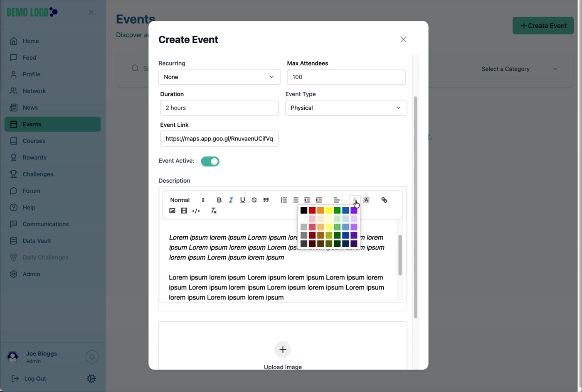
Task: Insert a video into the description
Action: (184, 211)
